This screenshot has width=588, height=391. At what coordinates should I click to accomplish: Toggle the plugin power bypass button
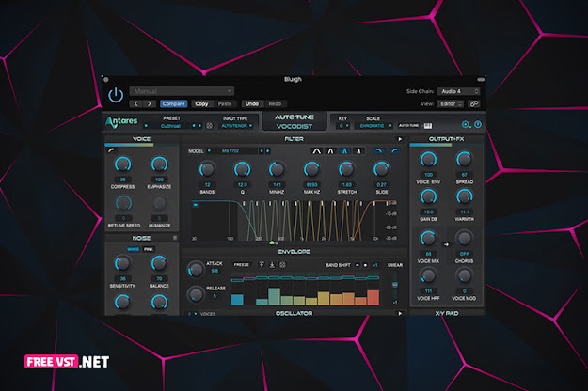click(x=116, y=95)
